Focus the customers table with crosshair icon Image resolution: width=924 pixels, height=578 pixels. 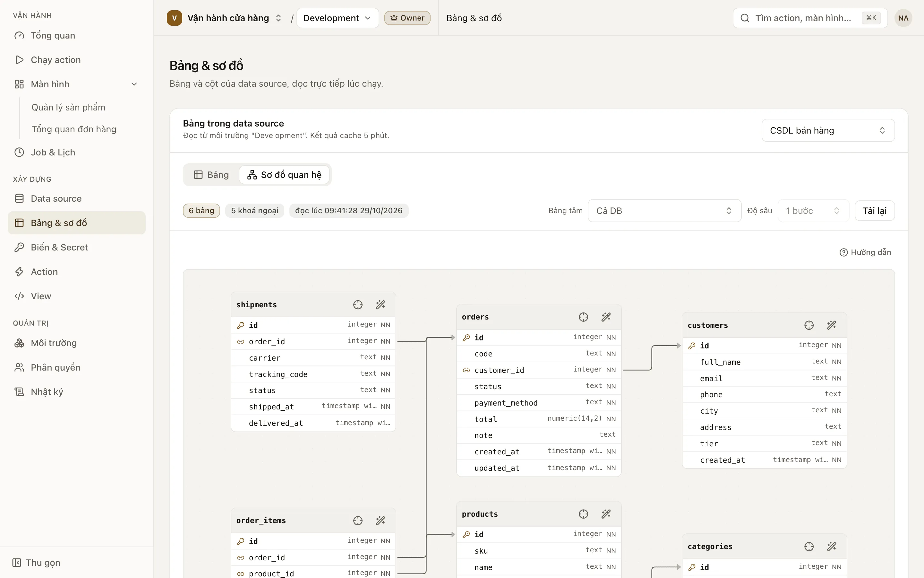809,325
